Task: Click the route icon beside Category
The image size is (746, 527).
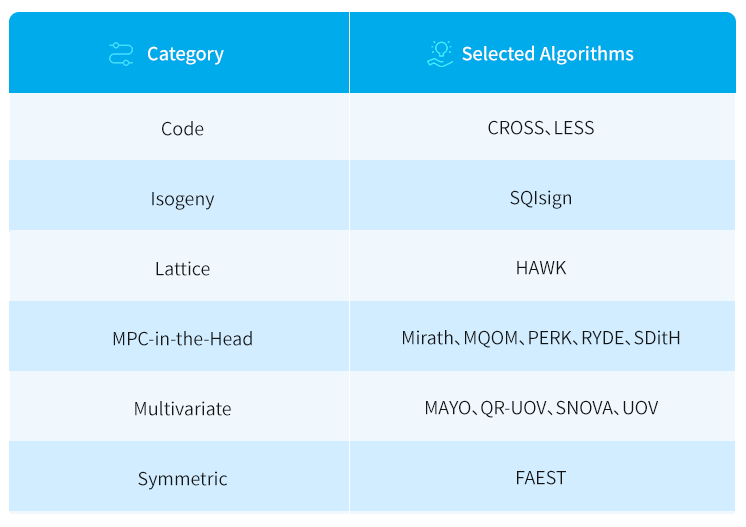Action: [121, 54]
